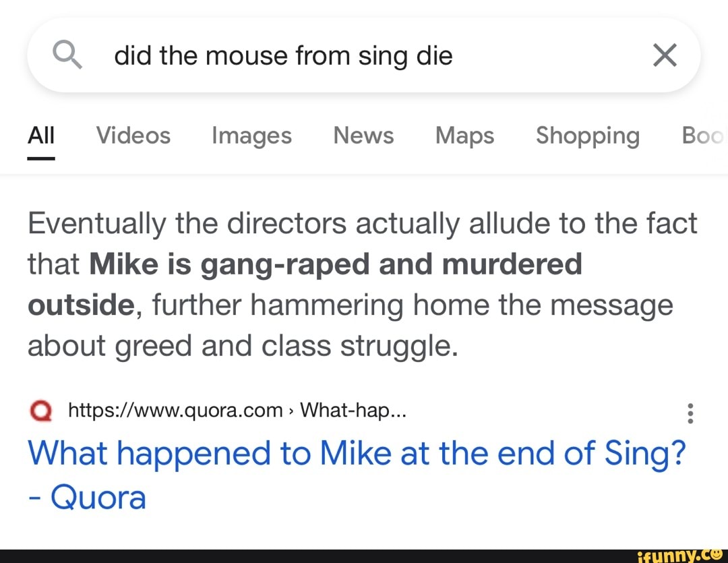Select the All results tab

coord(40,136)
